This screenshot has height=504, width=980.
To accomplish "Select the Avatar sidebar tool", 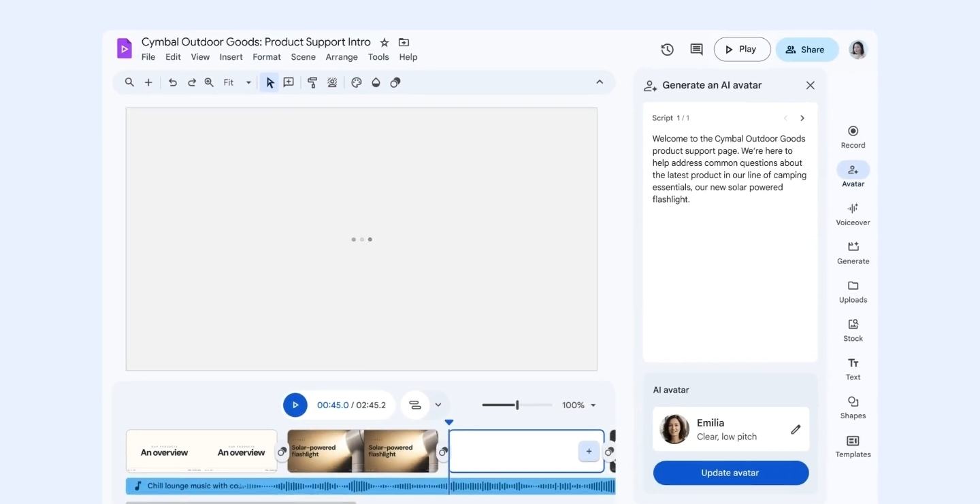I will point(853,175).
